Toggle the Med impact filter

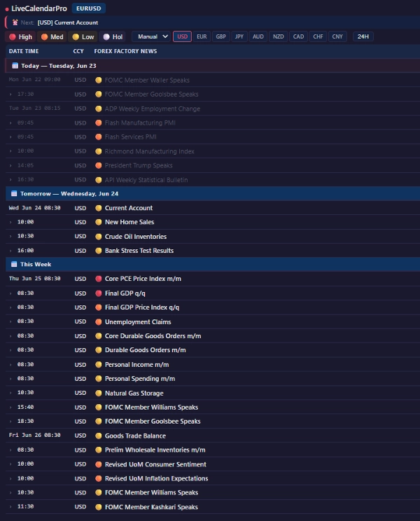tap(52, 37)
